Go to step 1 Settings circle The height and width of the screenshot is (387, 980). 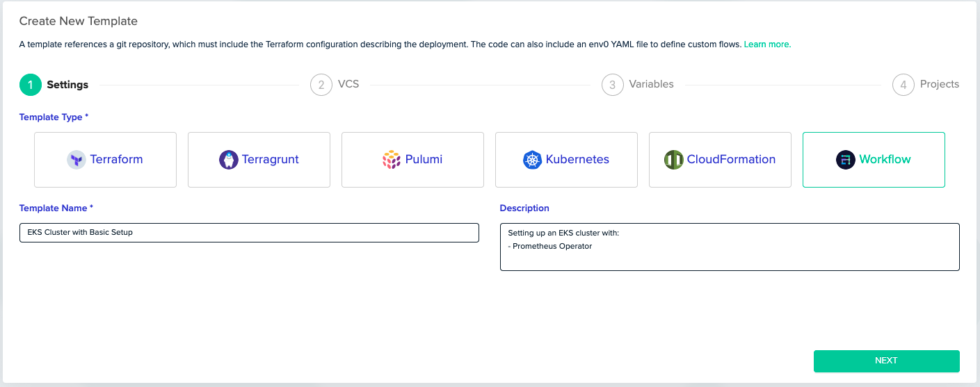coord(31,85)
